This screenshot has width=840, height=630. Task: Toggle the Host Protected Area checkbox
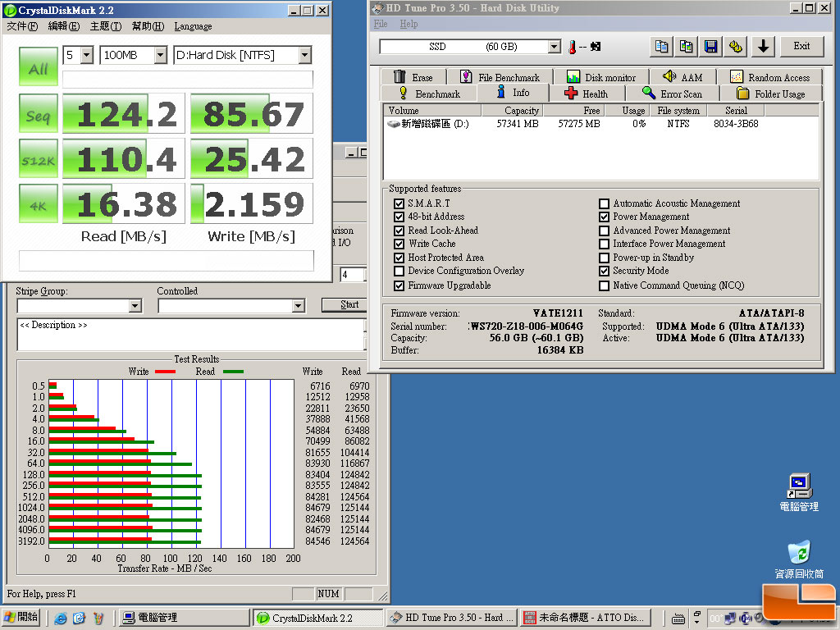coord(399,258)
